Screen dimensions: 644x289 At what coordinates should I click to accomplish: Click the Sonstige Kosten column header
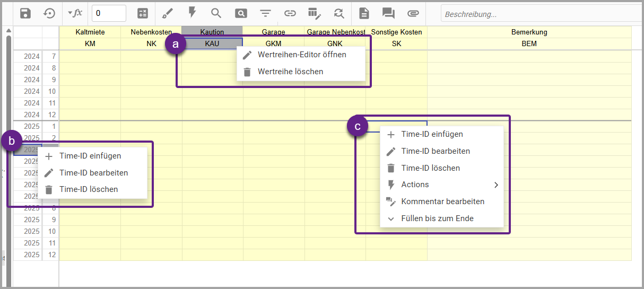pos(396,32)
